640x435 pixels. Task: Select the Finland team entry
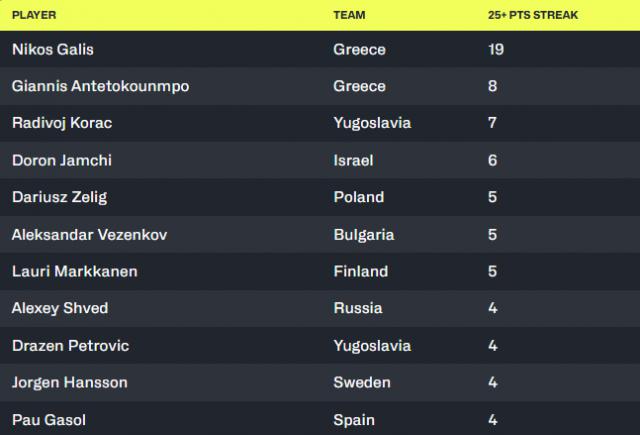pyautogui.click(x=361, y=271)
